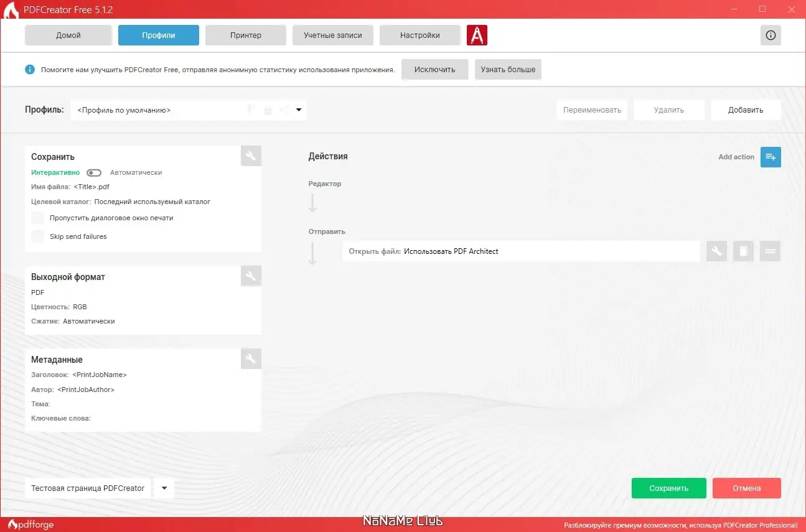This screenshot has width=806, height=532.
Task: Open the Настройки tab
Action: coord(420,35)
